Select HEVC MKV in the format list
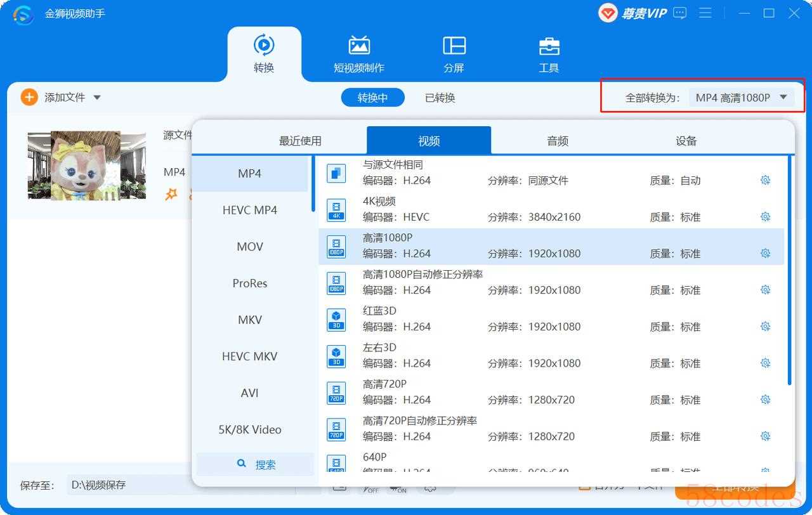This screenshot has height=515, width=812. (250, 356)
